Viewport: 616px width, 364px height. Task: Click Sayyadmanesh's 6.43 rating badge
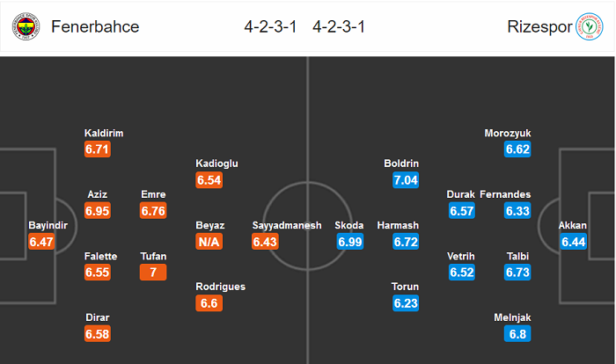[264, 242]
